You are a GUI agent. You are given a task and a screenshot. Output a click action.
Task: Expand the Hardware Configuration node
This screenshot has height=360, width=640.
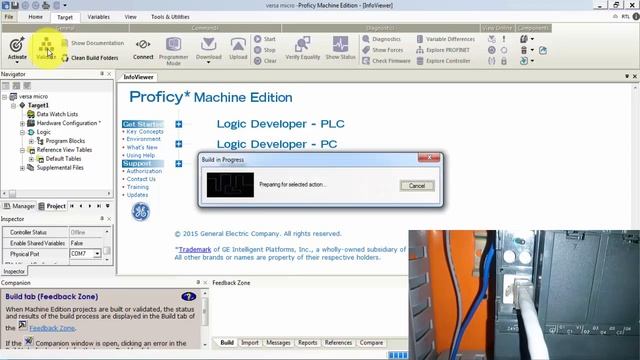coord(22,123)
